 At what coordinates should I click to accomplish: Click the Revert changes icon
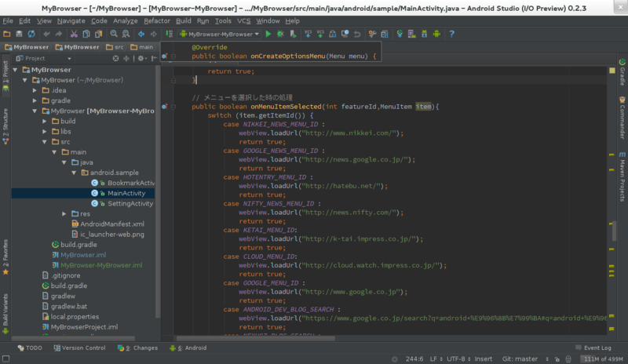(357, 34)
